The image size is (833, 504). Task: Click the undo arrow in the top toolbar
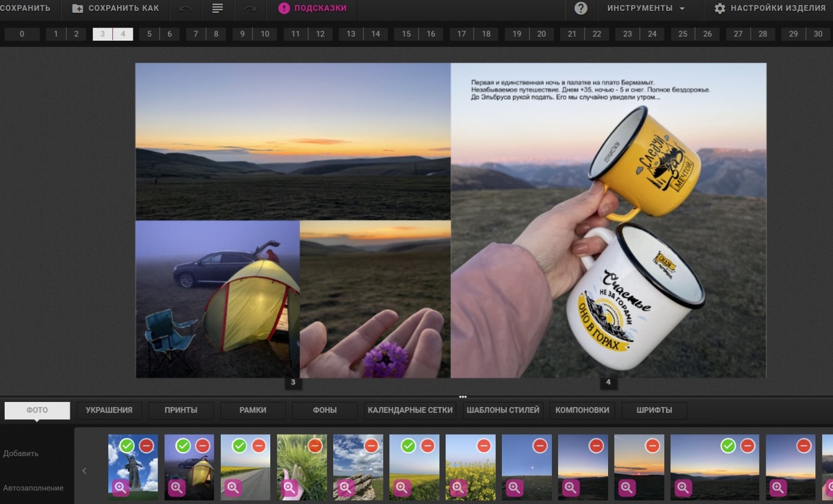185,8
